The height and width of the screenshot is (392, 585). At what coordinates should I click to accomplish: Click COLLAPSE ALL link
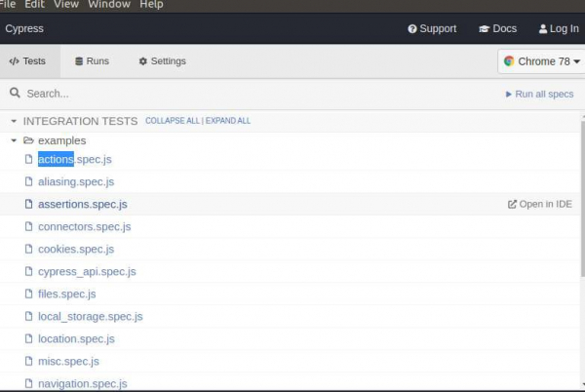[x=173, y=121]
